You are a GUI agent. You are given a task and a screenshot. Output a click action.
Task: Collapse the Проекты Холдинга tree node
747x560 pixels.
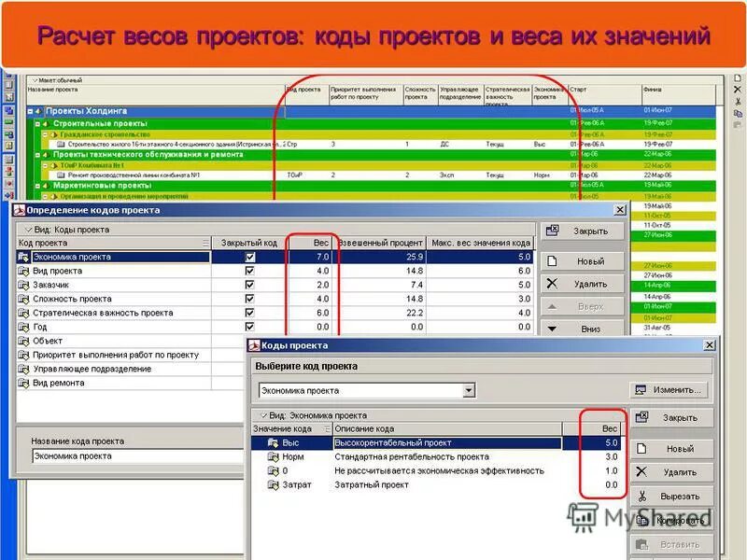[x=30, y=112]
